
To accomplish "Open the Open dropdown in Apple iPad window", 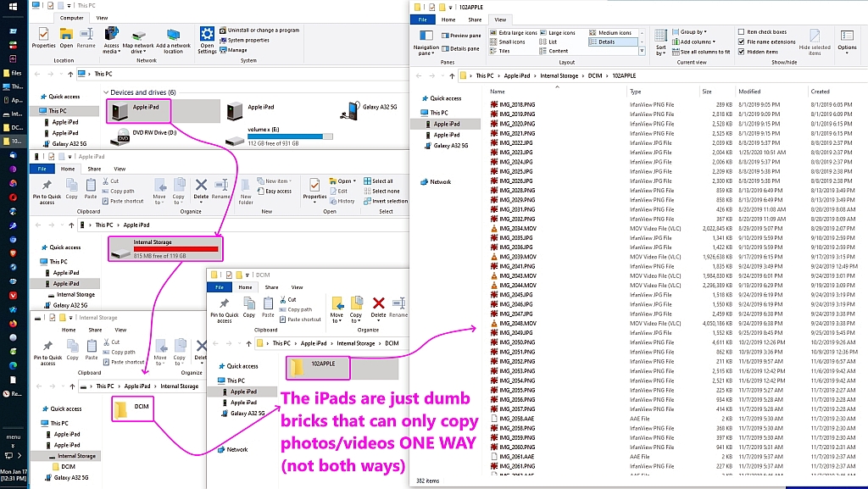I will [x=342, y=181].
